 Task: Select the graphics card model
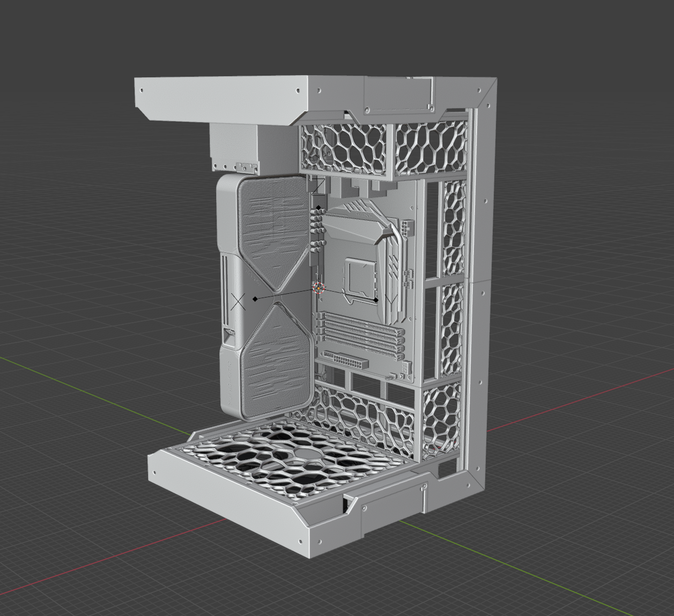pyautogui.click(x=265, y=296)
